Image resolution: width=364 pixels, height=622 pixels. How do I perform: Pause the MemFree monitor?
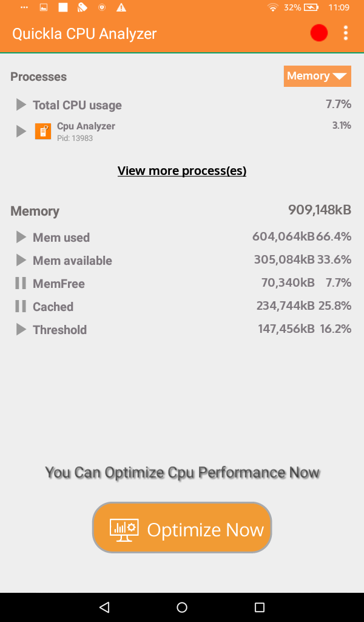[x=20, y=283]
